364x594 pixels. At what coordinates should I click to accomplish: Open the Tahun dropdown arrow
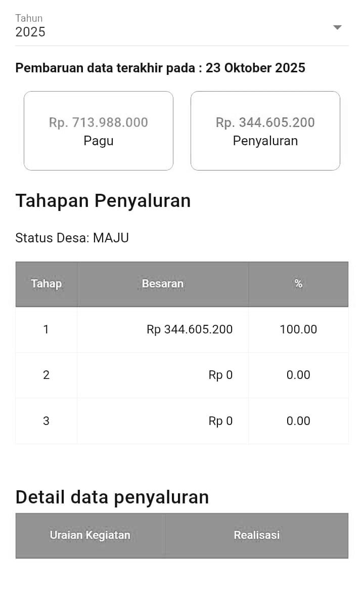click(x=337, y=27)
